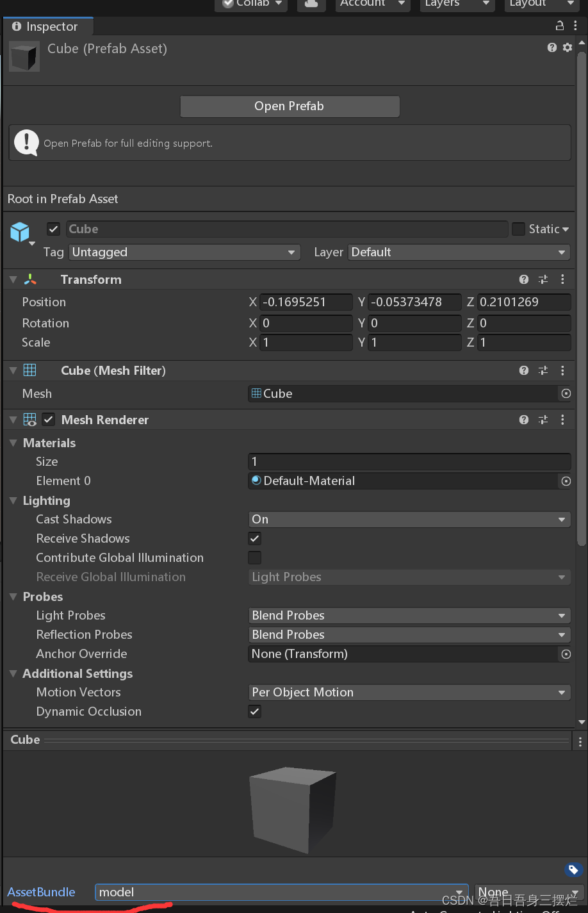Click the Transform component three-dot menu icon
This screenshot has height=913, width=588.
click(562, 279)
